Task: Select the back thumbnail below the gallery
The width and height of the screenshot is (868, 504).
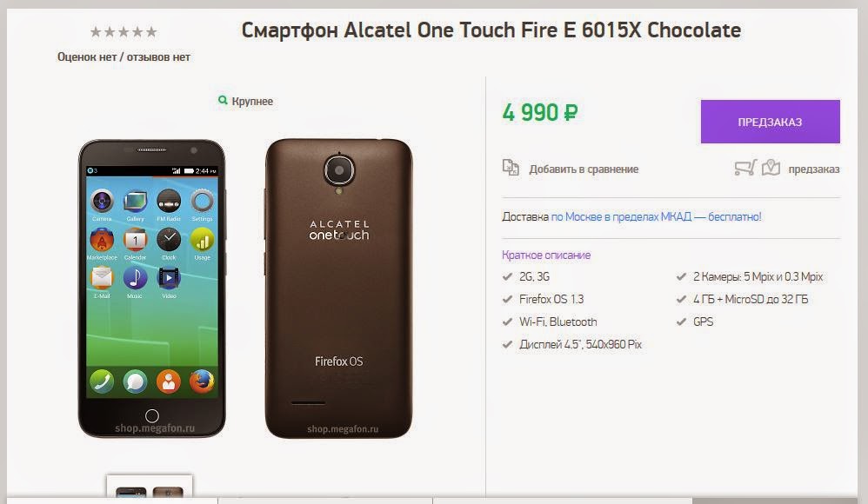Action: click(168, 492)
